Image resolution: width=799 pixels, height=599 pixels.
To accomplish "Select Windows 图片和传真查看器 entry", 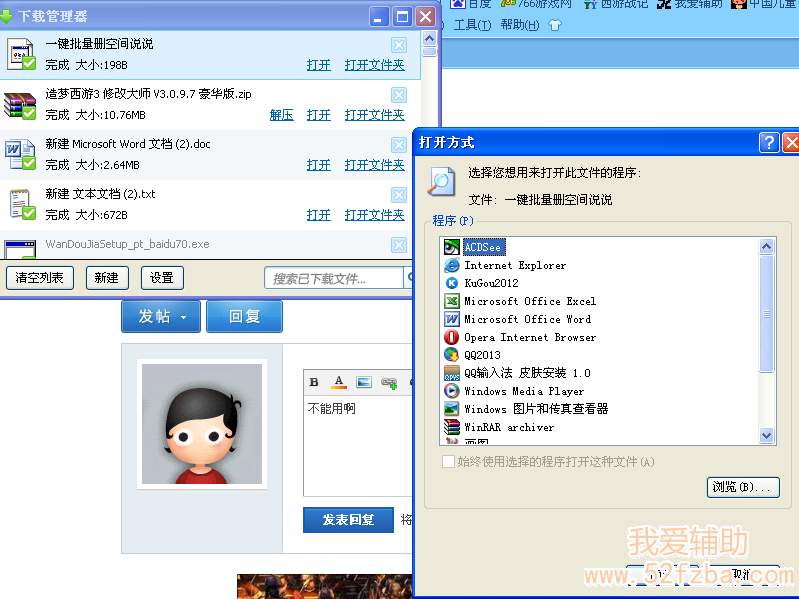I will (536, 409).
